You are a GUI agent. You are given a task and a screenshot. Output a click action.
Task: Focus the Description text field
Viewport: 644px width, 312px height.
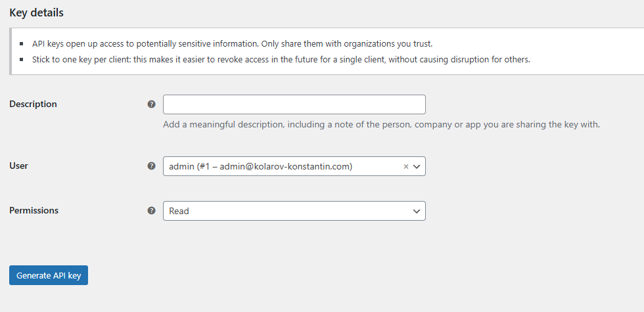(294, 104)
